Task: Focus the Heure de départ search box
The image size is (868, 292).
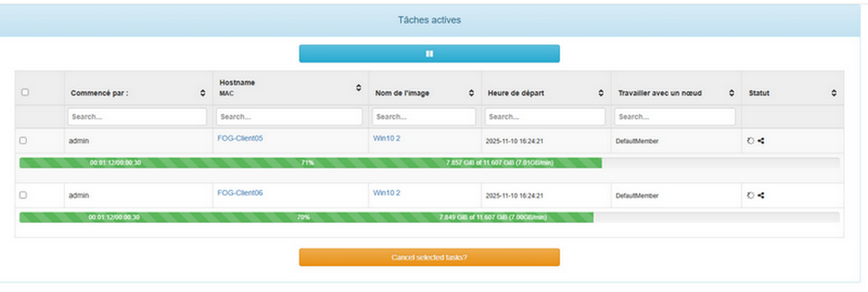Action: (x=545, y=117)
